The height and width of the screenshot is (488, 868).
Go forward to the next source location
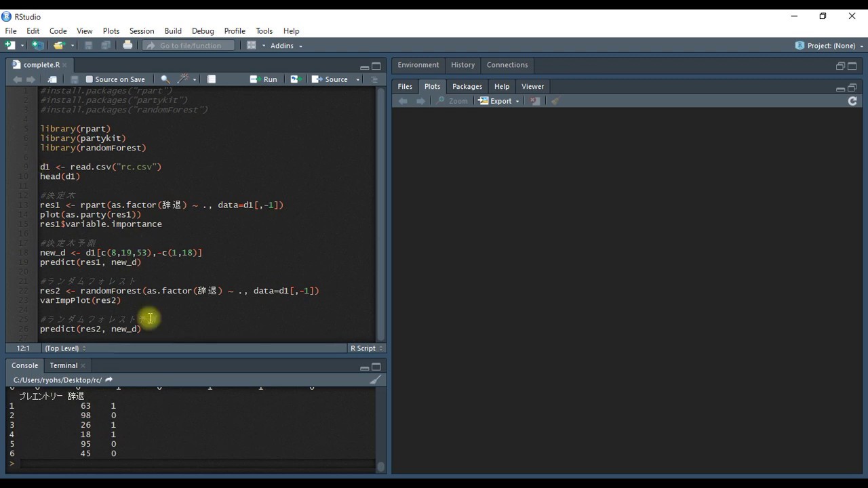coord(31,79)
